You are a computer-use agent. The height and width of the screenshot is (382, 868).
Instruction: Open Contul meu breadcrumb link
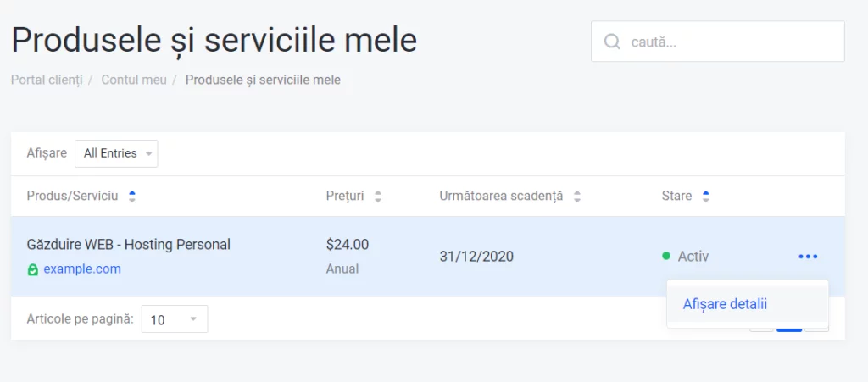click(133, 80)
